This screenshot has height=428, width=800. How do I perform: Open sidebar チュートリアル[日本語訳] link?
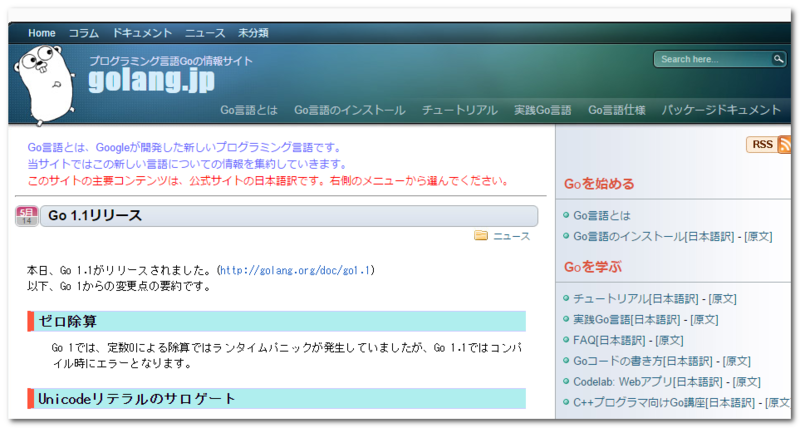point(636,299)
